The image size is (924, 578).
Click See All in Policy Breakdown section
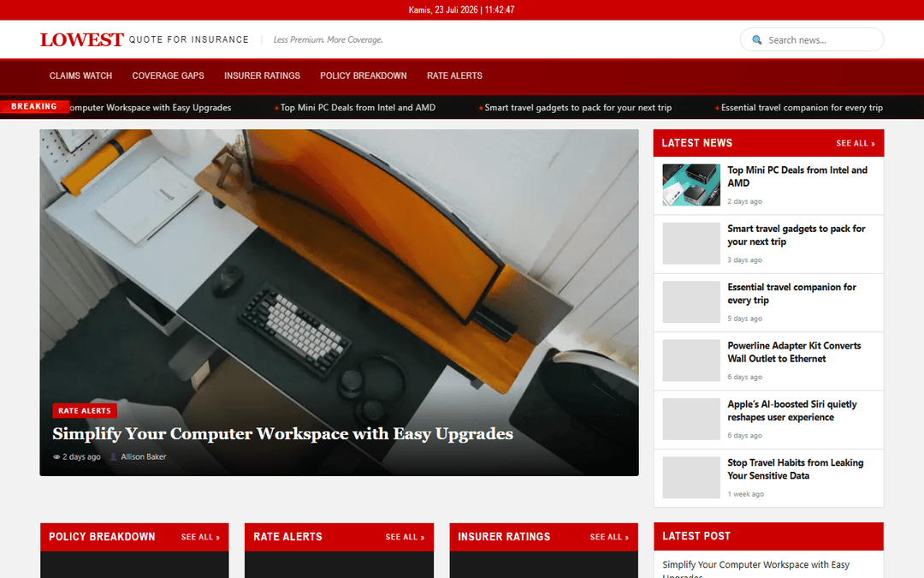pos(200,537)
